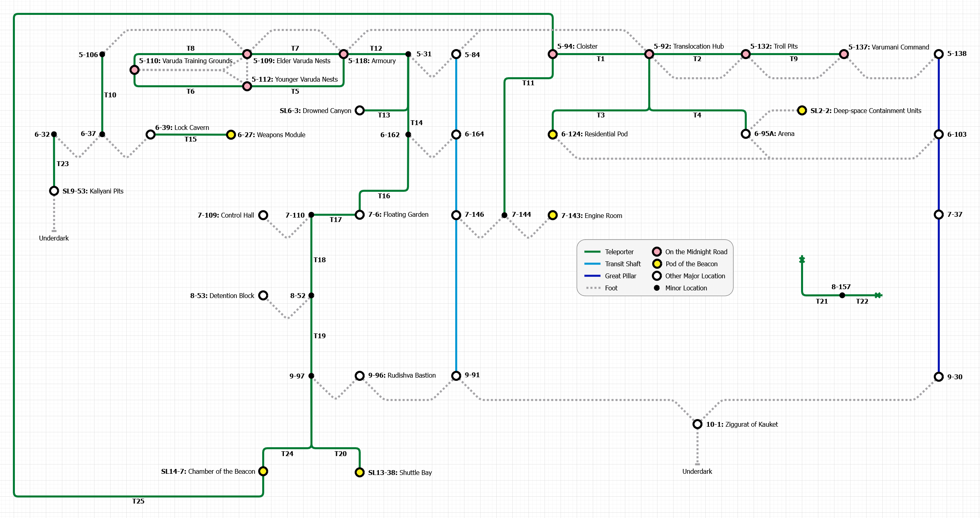Image resolution: width=980 pixels, height=518 pixels.
Task: Select the 9-97 minor location dot
Action: pyautogui.click(x=311, y=376)
